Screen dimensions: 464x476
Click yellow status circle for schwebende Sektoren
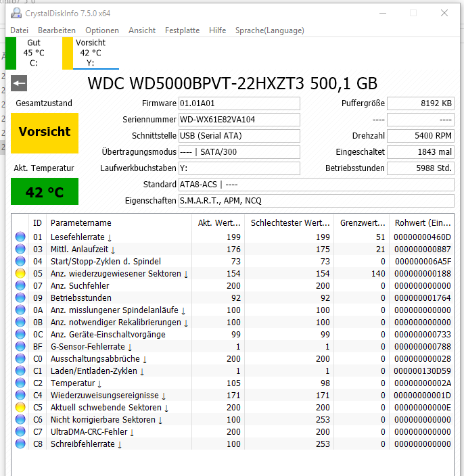[20, 407]
